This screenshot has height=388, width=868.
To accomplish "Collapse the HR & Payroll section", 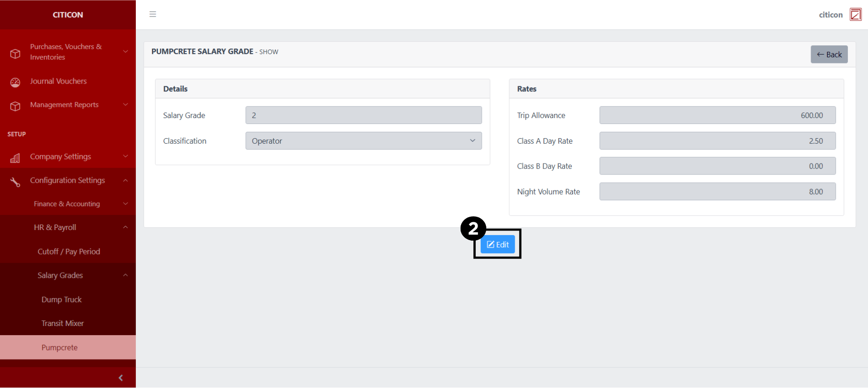I will 125,227.
